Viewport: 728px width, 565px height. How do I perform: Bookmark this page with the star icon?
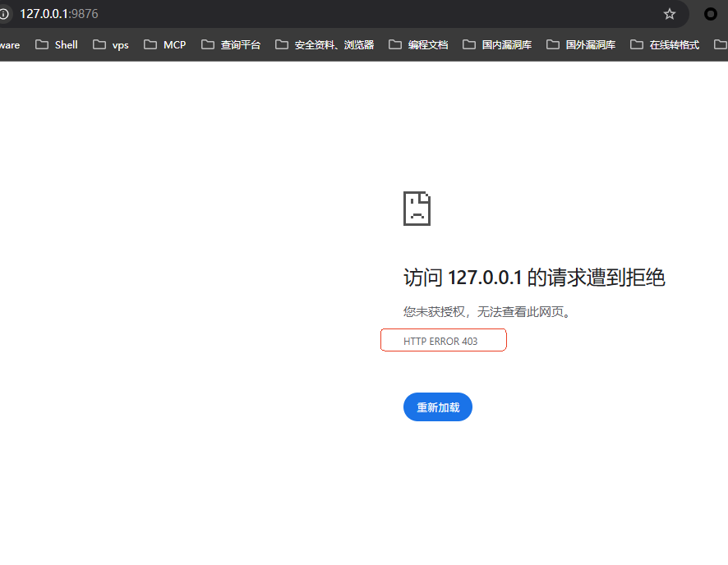click(670, 14)
